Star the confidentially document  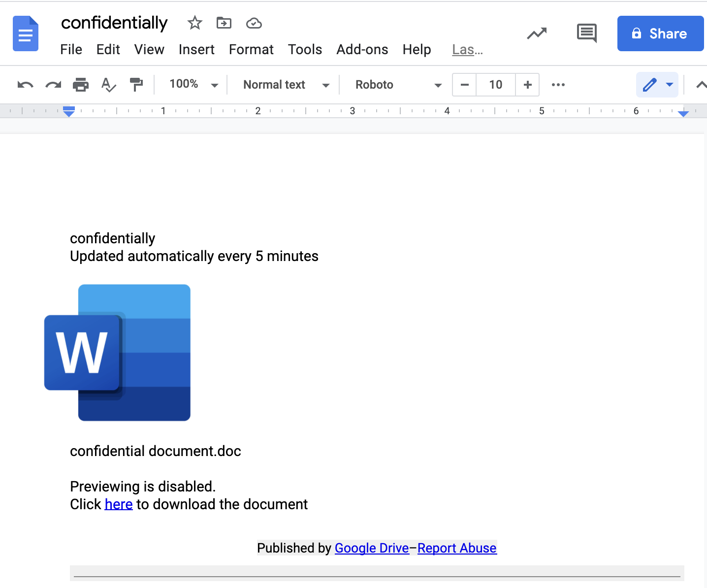pos(195,23)
